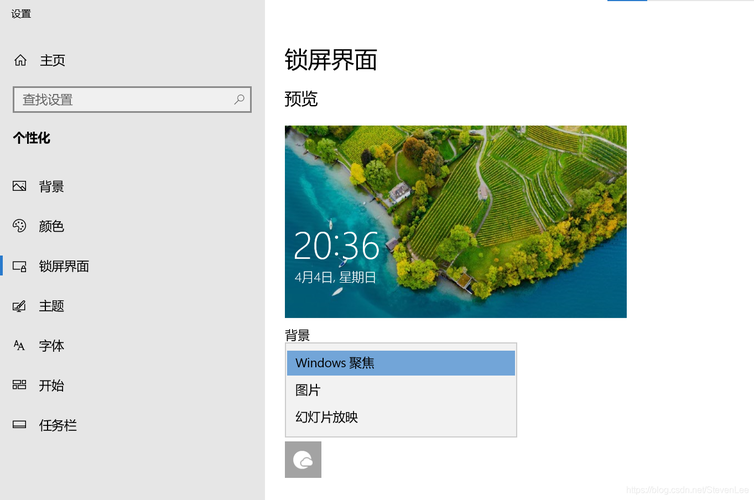This screenshot has width=754, height=500.
Task: Click the 预览 section label
Action: 301,99
